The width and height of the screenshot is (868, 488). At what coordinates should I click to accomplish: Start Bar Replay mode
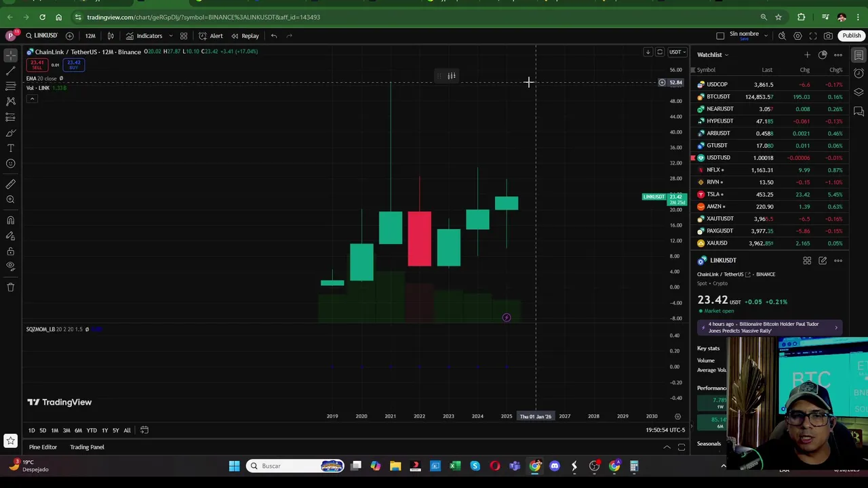coord(245,35)
